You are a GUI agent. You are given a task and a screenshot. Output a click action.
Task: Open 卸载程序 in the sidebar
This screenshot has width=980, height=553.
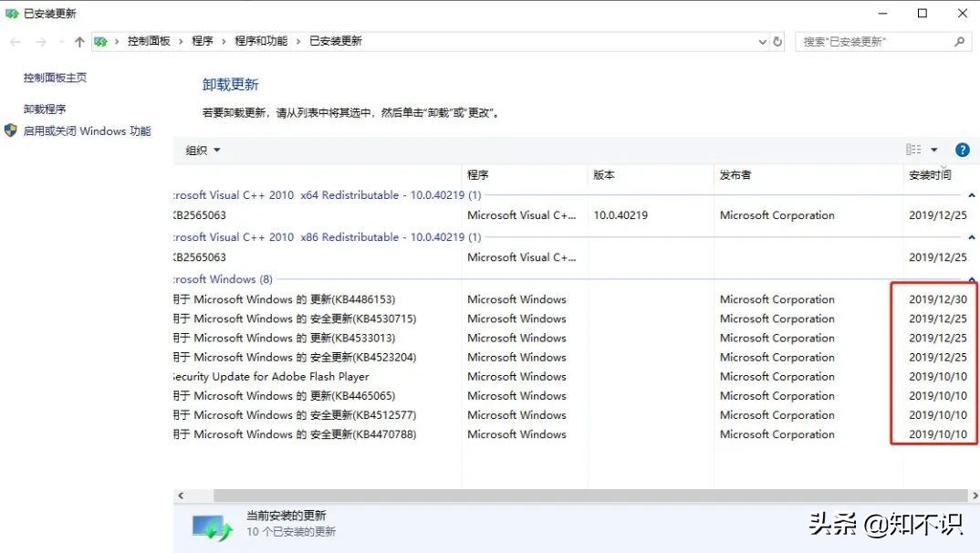pyautogui.click(x=47, y=108)
